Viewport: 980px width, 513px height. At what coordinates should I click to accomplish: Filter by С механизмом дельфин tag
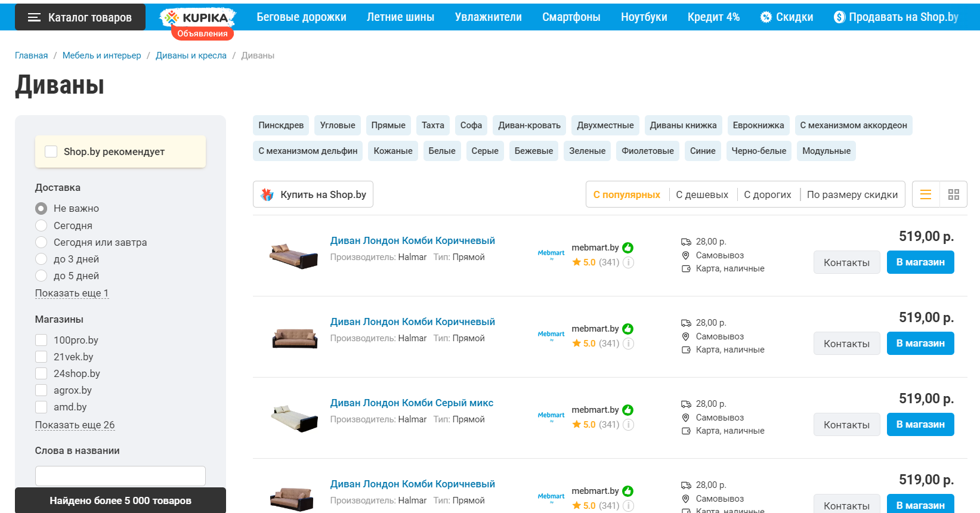click(x=308, y=151)
